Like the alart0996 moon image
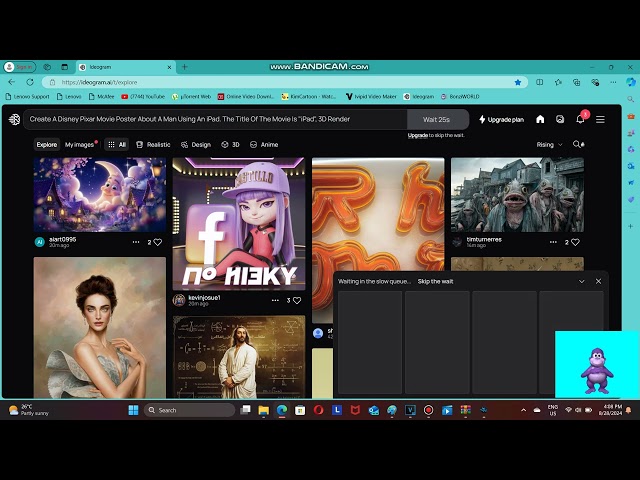This screenshot has width=640, height=480. click(x=158, y=242)
